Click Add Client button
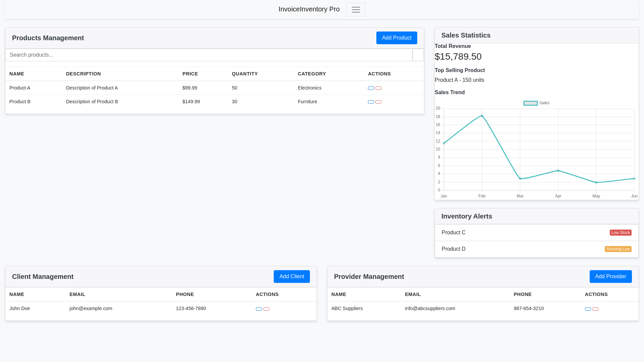Image resolution: width=644 pixels, height=362 pixels. [x=292, y=277]
